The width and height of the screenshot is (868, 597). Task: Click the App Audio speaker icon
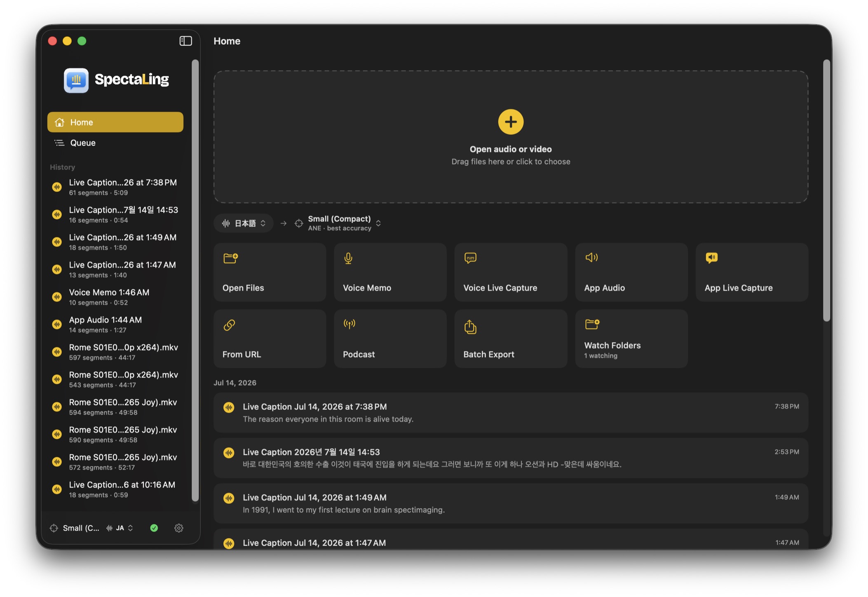click(x=591, y=258)
